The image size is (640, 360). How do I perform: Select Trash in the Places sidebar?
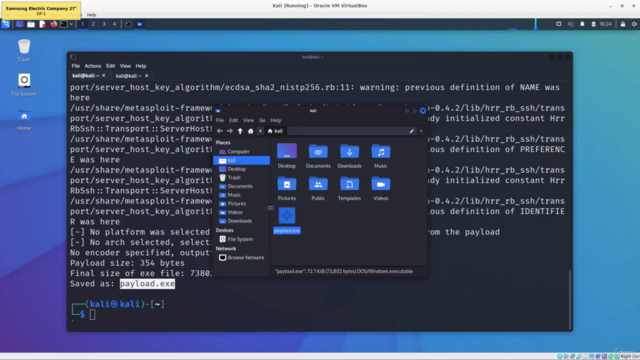point(241,178)
